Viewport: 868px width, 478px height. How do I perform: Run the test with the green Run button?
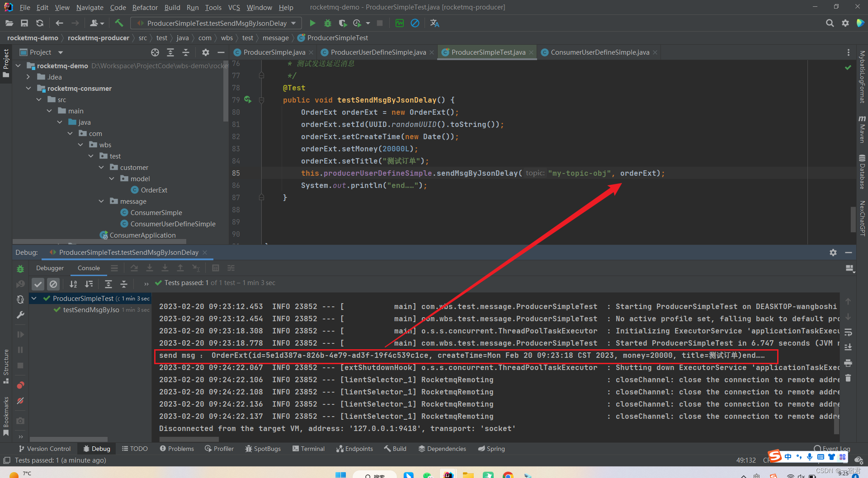(312, 23)
